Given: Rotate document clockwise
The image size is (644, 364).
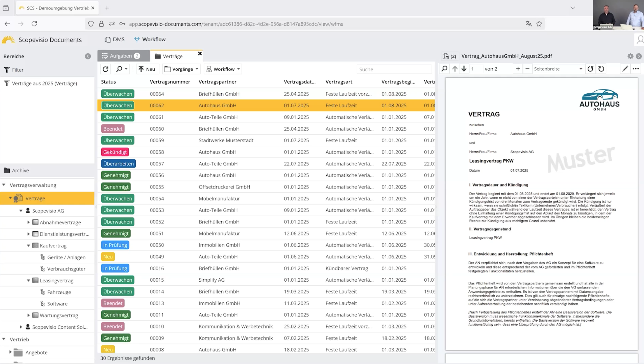Looking at the screenshot, I should (x=601, y=69).
